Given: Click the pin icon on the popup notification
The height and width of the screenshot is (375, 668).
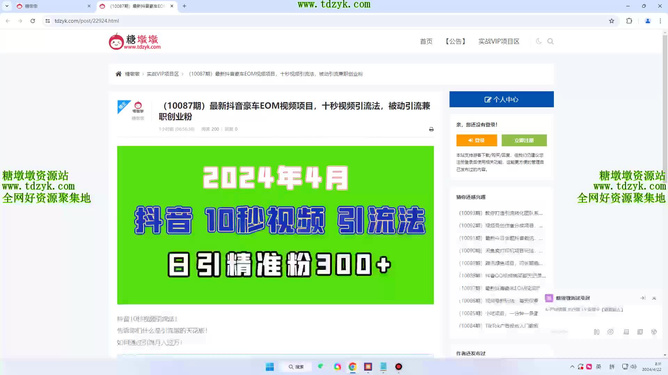Looking at the screenshot, I should 642,298.
